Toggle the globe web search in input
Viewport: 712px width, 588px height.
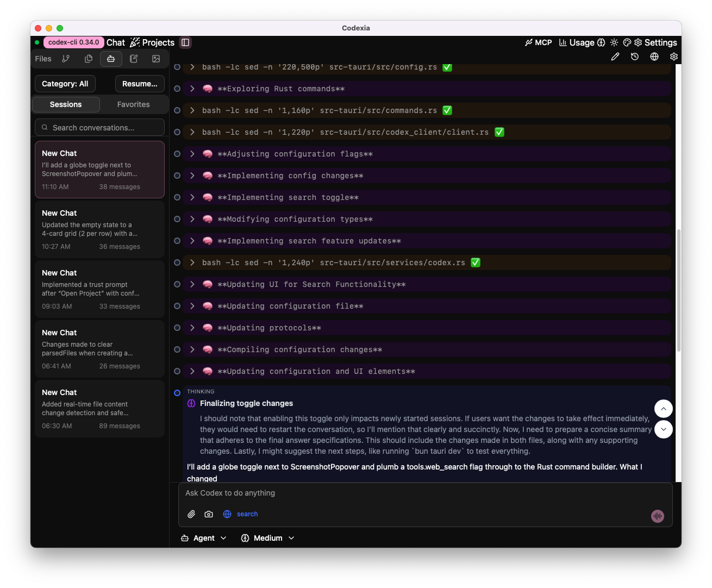coord(227,514)
